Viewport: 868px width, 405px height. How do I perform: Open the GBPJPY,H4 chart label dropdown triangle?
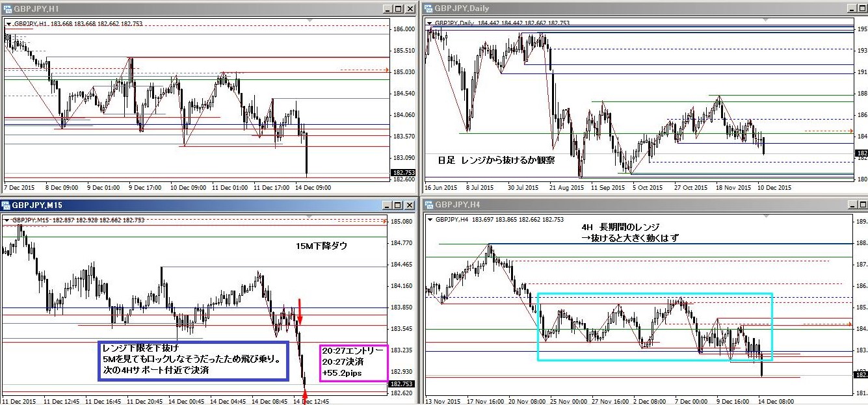point(429,220)
